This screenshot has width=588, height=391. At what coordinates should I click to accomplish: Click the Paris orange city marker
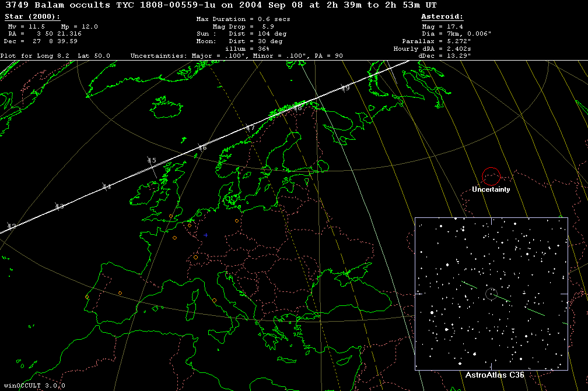coord(174,238)
